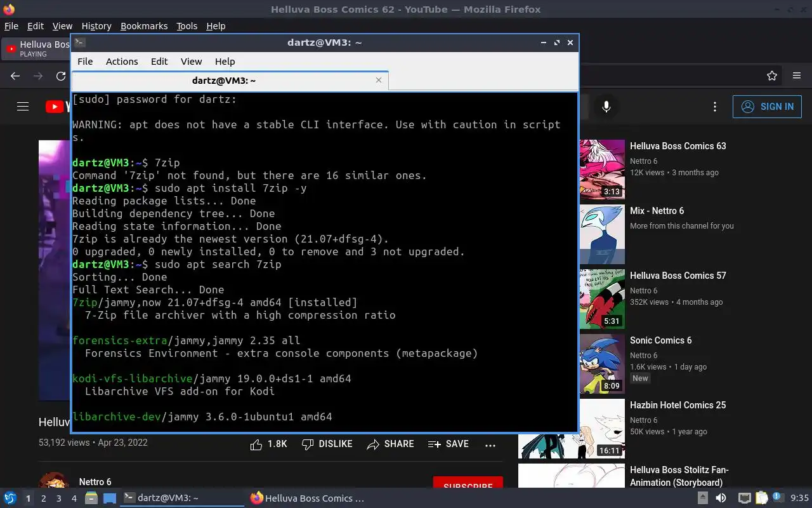Image resolution: width=812 pixels, height=508 pixels.
Task: Click 'libarchive-dev' package name in terminal
Action: click(117, 417)
